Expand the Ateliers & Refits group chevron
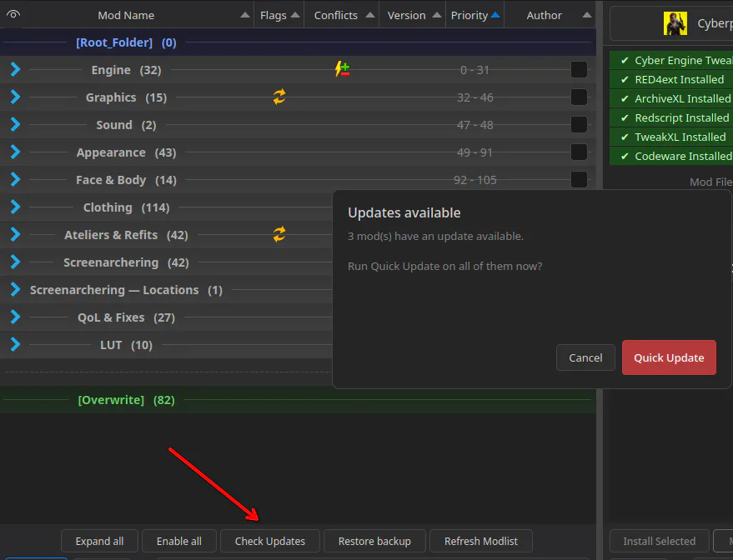Image resolution: width=733 pixels, height=560 pixels. 15,234
